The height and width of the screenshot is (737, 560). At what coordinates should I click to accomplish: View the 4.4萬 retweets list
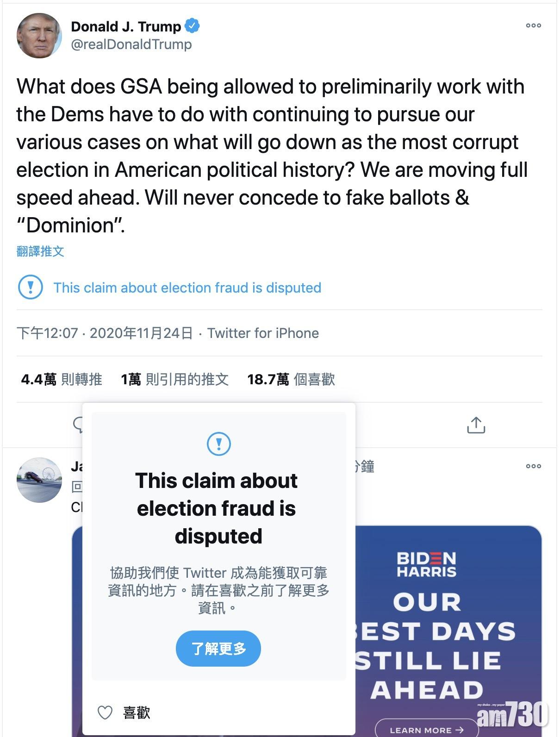[62, 380]
